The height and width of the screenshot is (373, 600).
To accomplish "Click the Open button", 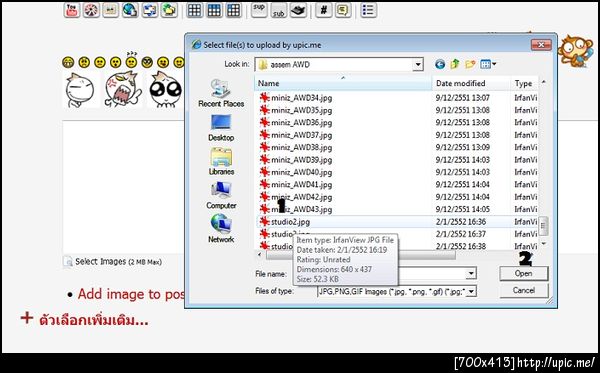I will click(x=523, y=274).
